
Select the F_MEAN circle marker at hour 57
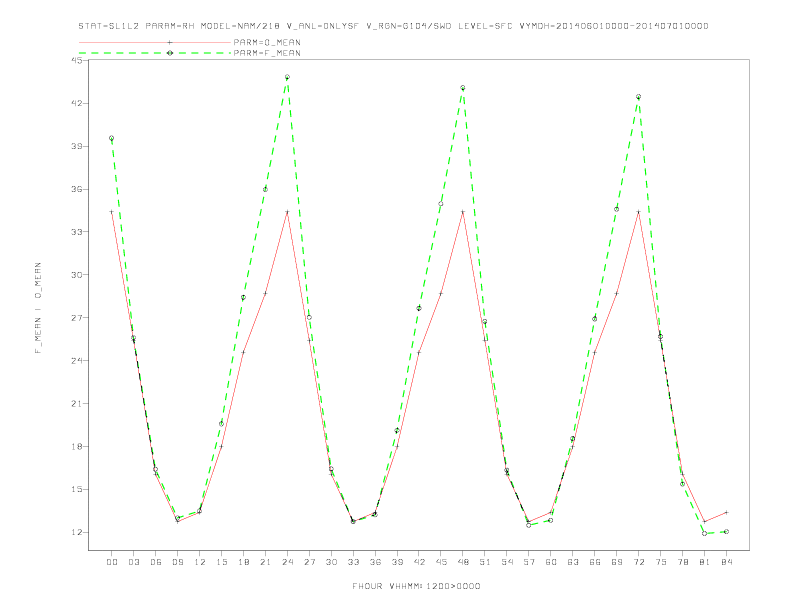[x=528, y=525]
